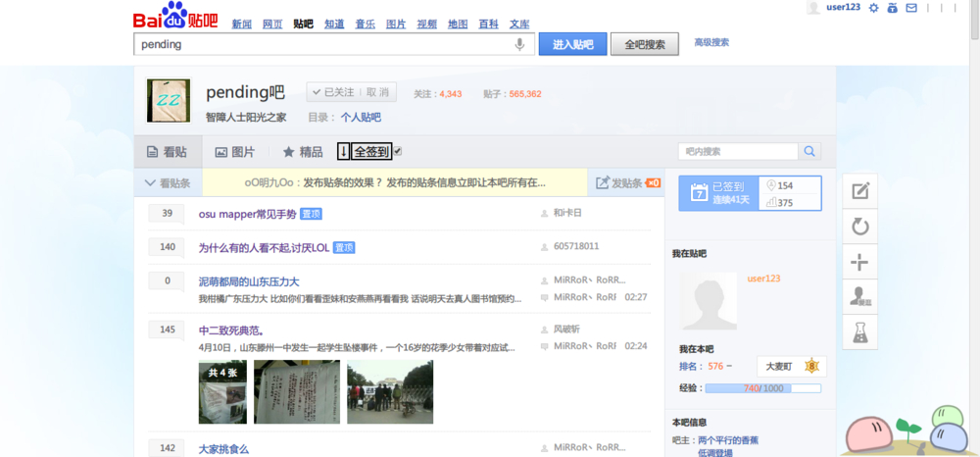Image resolution: width=980 pixels, height=457 pixels.
Task: Click the 已签到 calendar sign-in icon
Action: coord(698,192)
